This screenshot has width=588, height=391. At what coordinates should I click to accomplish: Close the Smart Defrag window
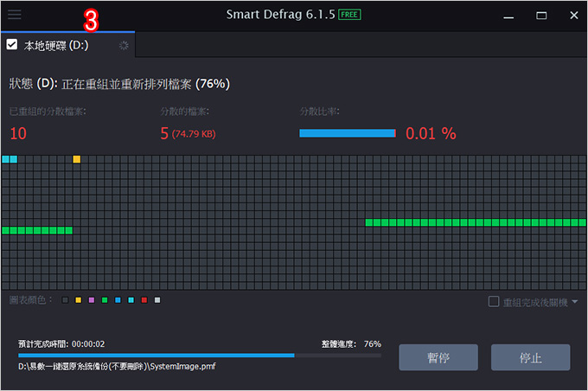[574, 16]
